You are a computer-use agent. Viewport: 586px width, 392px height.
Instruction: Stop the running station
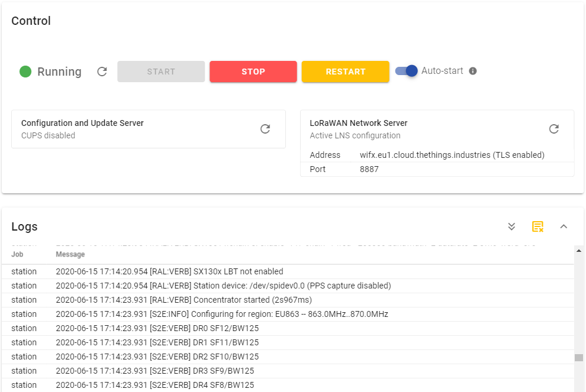tap(253, 71)
